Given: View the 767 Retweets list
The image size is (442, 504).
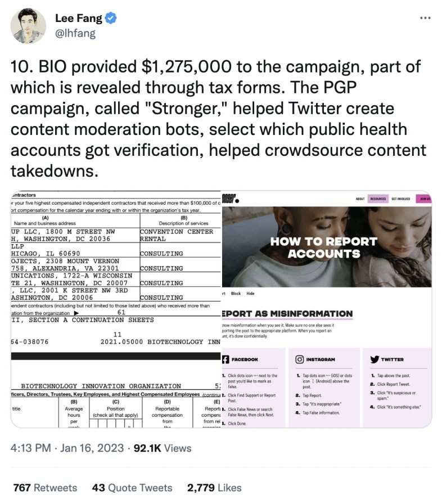Looking at the screenshot, I should coord(45,488).
